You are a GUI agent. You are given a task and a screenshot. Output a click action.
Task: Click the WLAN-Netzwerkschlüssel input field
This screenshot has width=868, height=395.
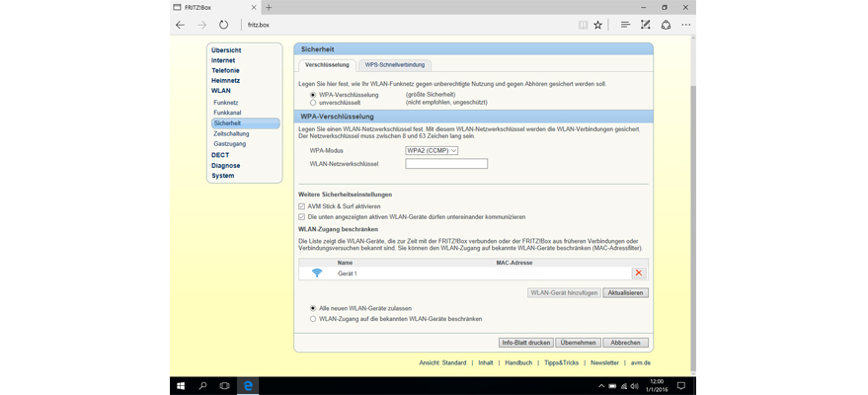(x=446, y=164)
